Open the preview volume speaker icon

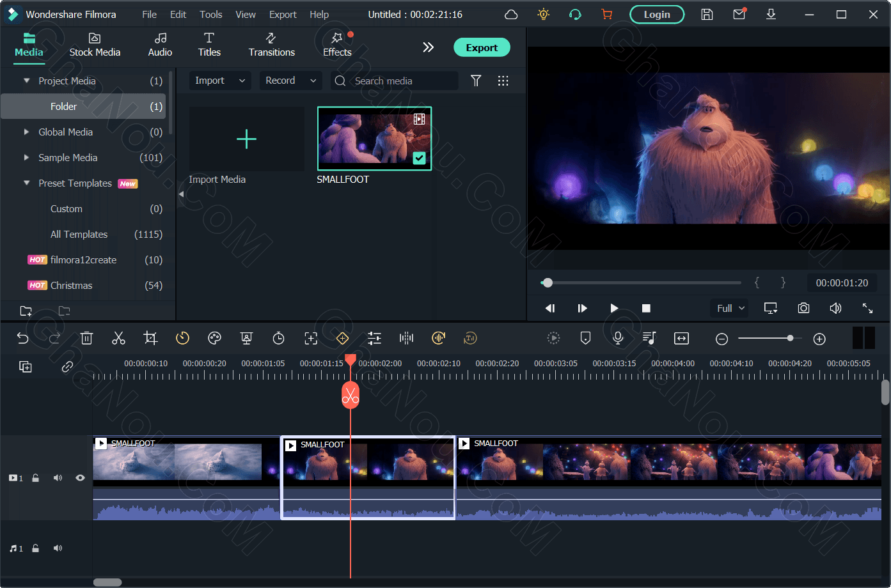tap(835, 308)
